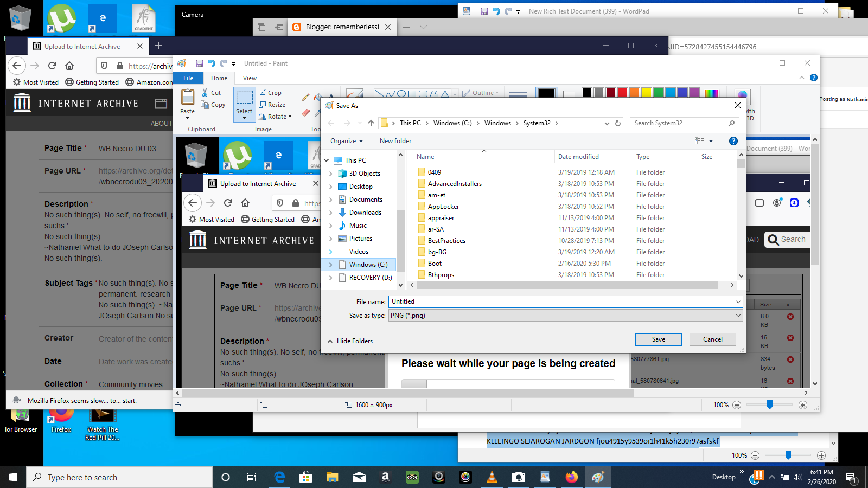The height and width of the screenshot is (488, 868).
Task: Expand the 3D Objects tree node
Action: 331,174
